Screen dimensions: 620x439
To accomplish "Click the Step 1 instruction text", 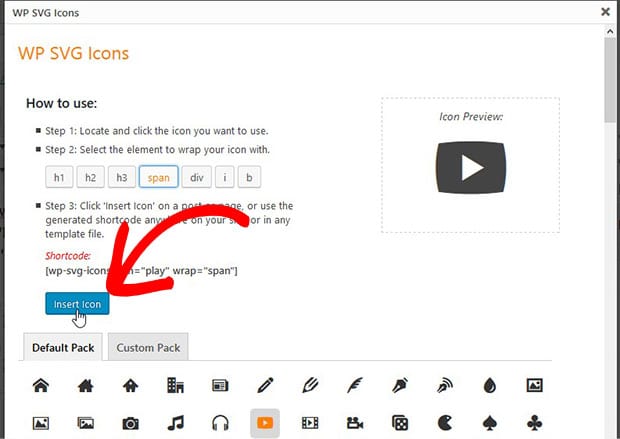I will pyautogui.click(x=157, y=131).
